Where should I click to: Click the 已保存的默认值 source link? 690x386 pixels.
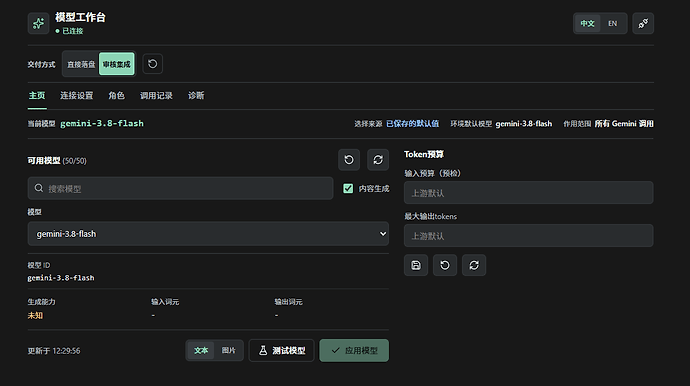click(412, 124)
